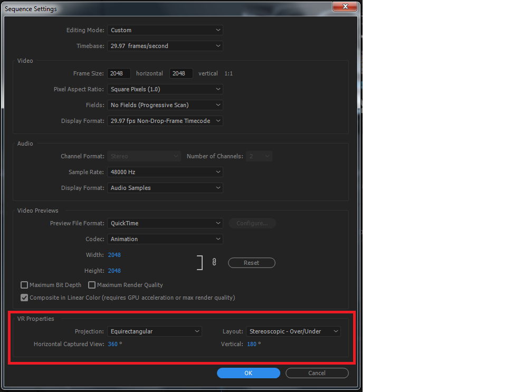Disable Composite in Linear Color
The height and width of the screenshot is (392, 532).
pyautogui.click(x=24, y=298)
